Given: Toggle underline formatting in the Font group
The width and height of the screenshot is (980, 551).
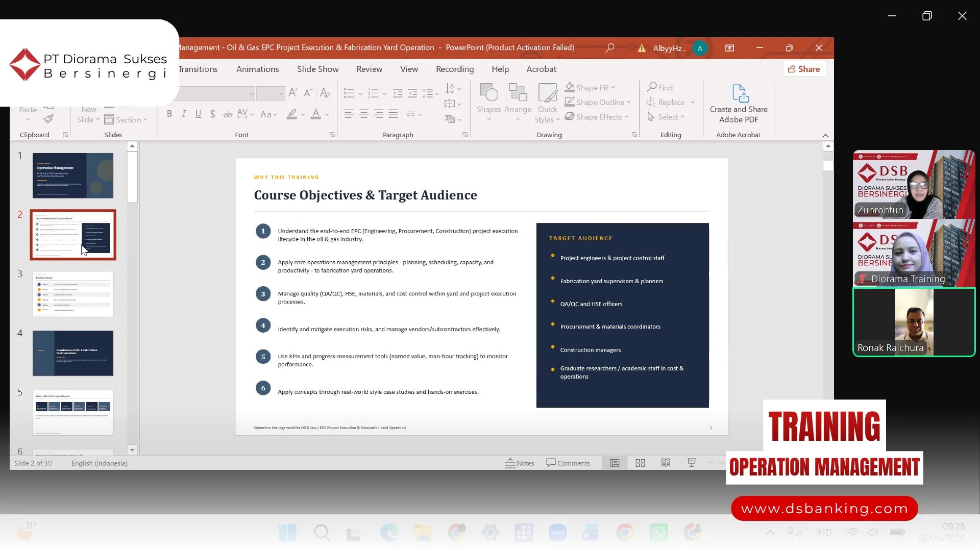Looking at the screenshot, I should tap(198, 114).
